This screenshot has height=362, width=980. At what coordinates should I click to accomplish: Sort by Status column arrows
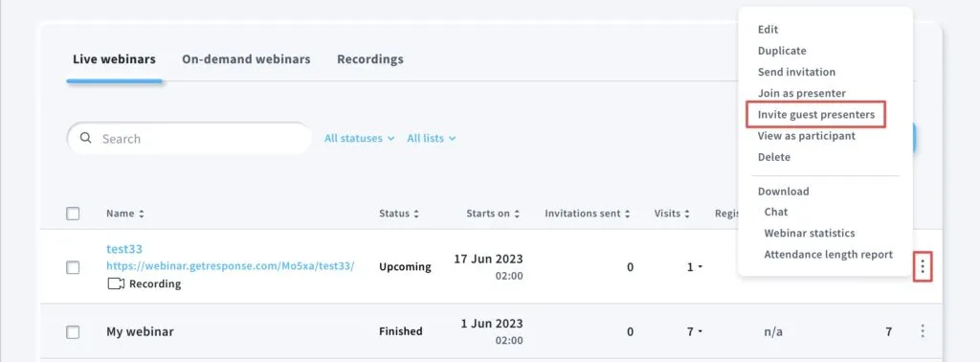pyautogui.click(x=416, y=214)
